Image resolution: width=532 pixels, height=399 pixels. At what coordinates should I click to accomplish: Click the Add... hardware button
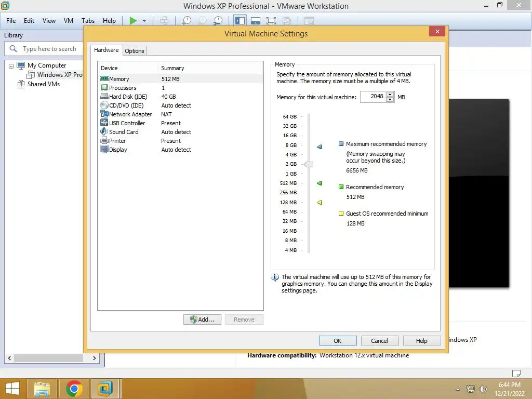pos(202,320)
